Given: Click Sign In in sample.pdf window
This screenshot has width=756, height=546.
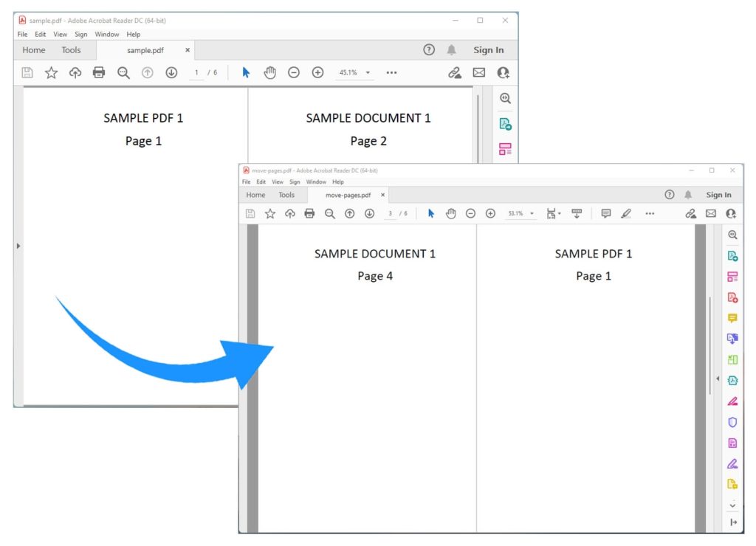Looking at the screenshot, I should 488,50.
